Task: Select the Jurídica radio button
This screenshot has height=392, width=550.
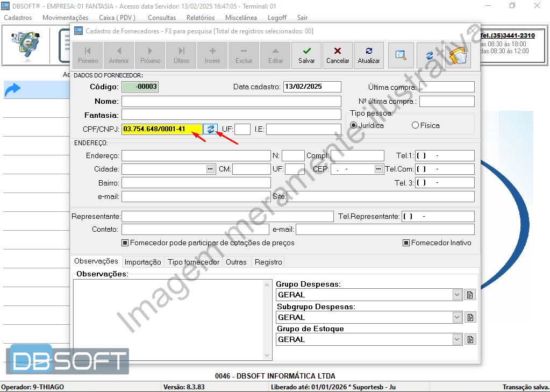Action: (x=354, y=125)
